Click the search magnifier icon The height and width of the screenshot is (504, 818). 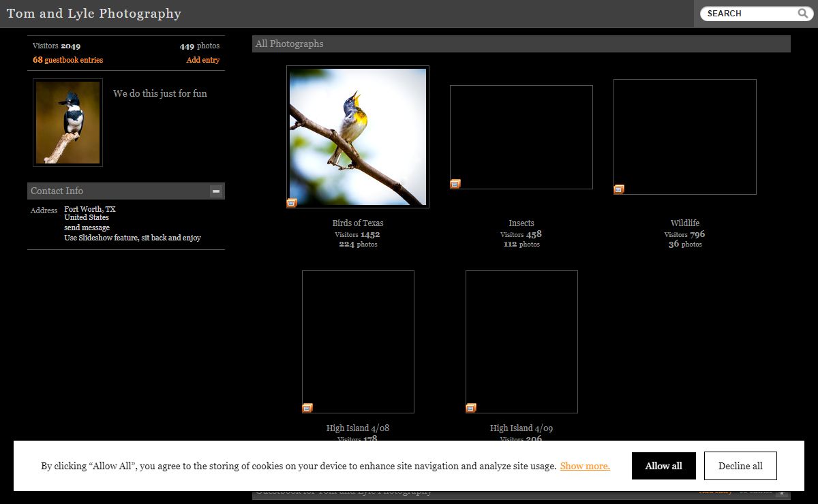(x=802, y=14)
